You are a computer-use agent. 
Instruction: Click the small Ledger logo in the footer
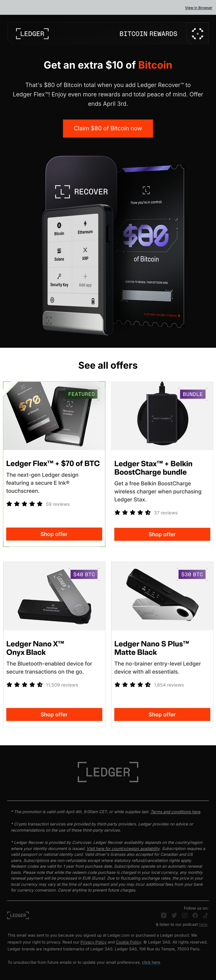click(18, 915)
